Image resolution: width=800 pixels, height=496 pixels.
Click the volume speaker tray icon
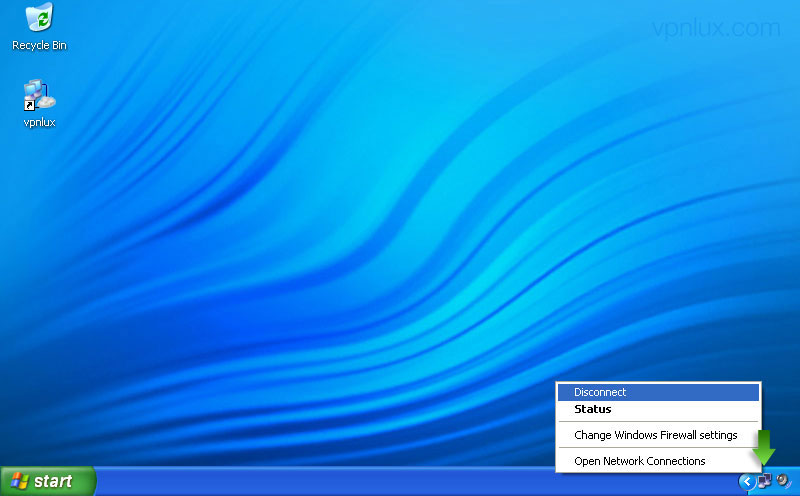783,481
